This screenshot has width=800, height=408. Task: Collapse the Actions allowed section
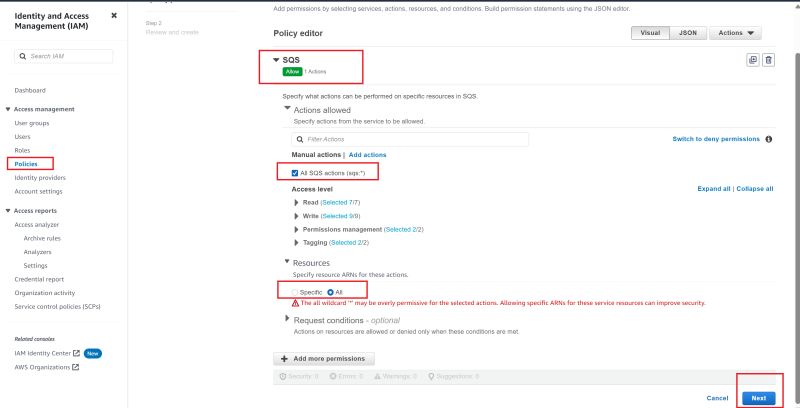[288, 109]
